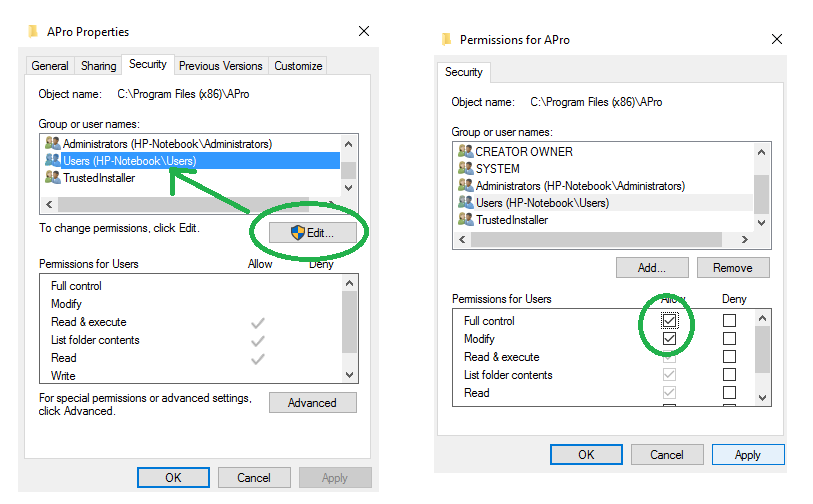Click the TrustedInstaller icon in APro Properties list
The width and height of the screenshot is (813, 504).
click(53, 178)
